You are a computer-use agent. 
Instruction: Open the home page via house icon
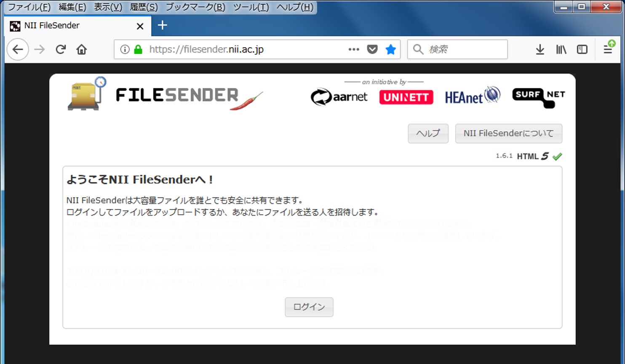pos(82,50)
